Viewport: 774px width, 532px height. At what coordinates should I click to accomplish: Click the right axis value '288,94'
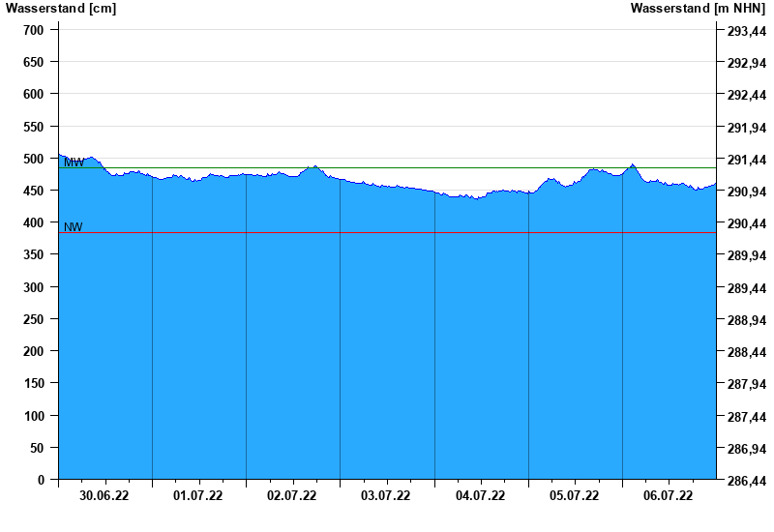747,320
